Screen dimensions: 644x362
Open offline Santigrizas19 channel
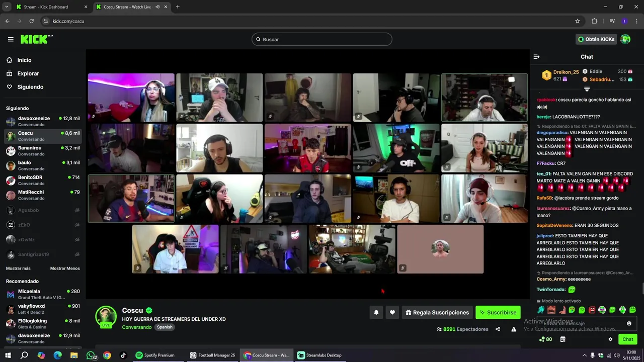pos(43,254)
